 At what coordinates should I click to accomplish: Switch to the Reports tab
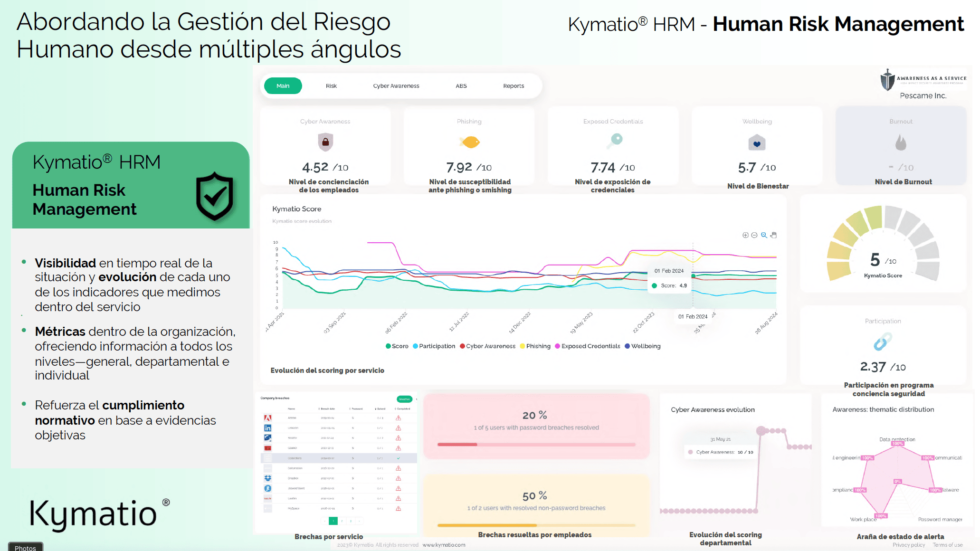point(514,86)
